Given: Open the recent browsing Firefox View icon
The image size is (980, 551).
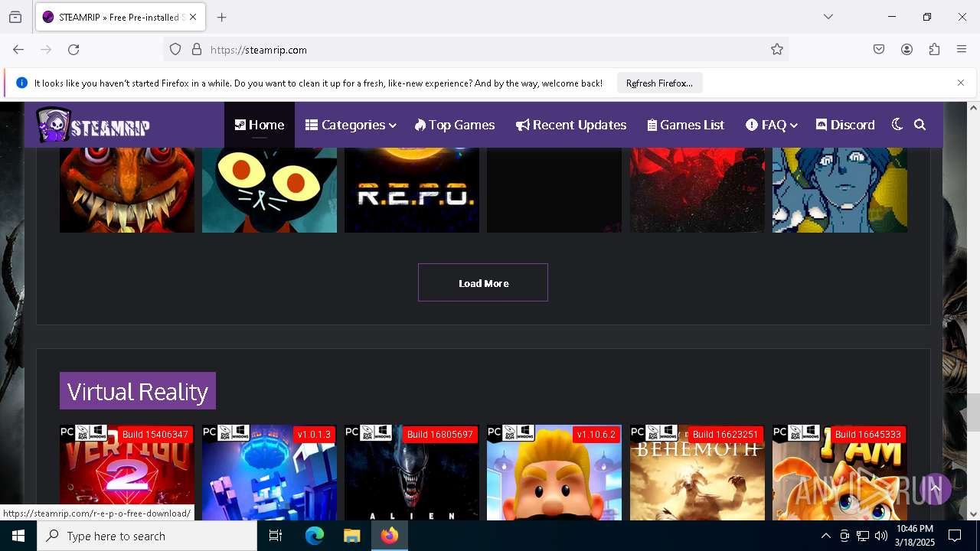Looking at the screenshot, I should [15, 17].
